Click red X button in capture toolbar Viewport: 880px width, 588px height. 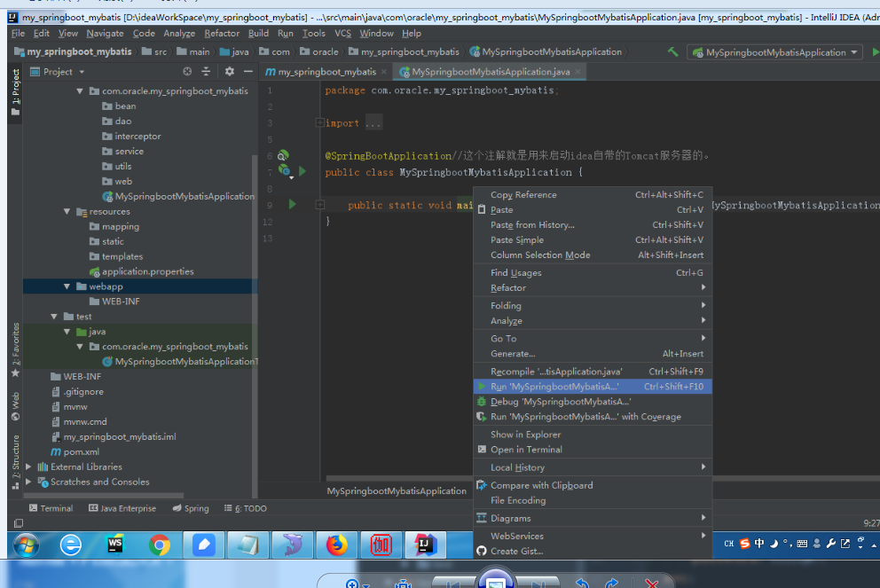point(652,583)
